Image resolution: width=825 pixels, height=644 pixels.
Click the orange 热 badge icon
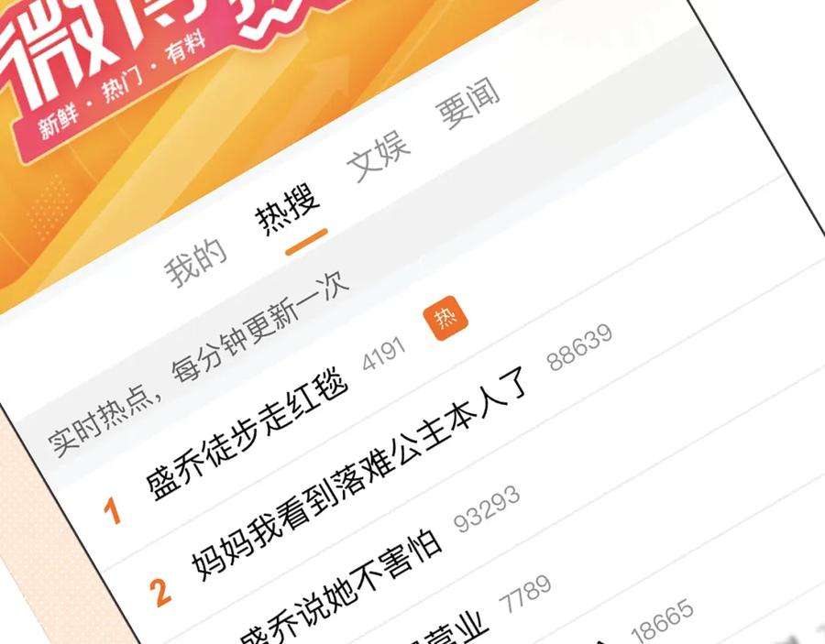pos(445,318)
